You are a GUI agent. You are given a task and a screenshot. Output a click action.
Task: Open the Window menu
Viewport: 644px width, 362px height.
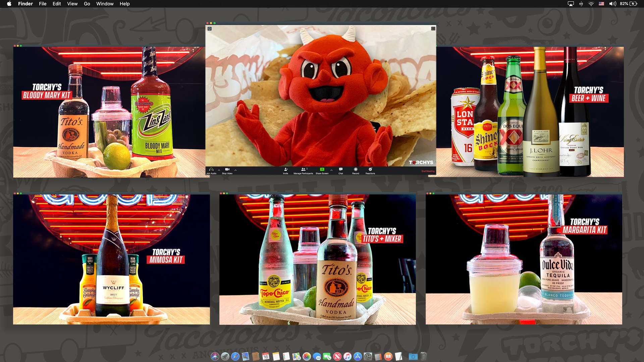pyautogui.click(x=105, y=4)
